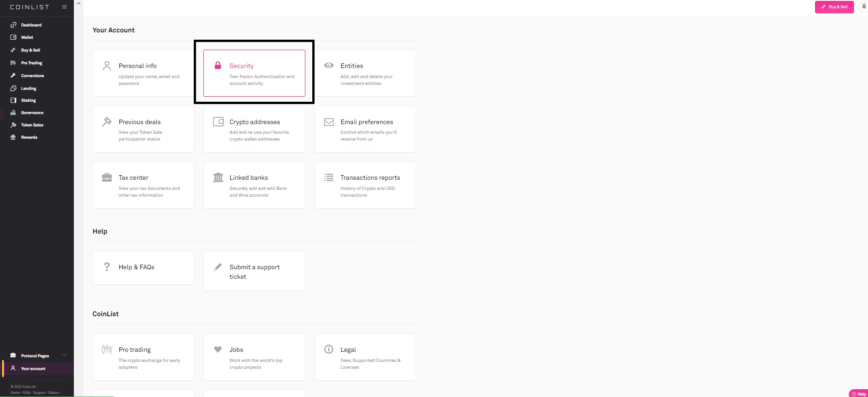Expand the Protocol Pages sidebar section

64,355
